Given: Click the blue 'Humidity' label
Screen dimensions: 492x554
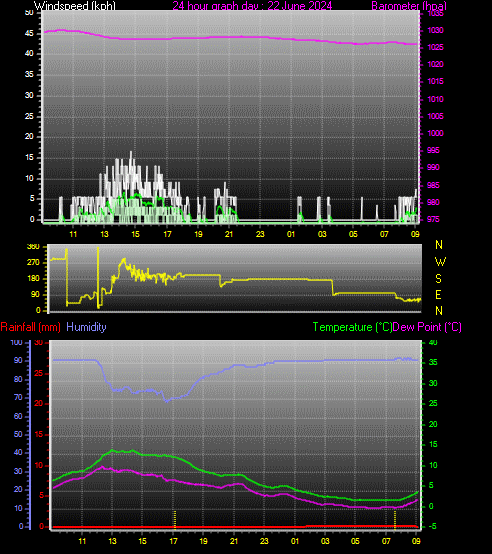Looking at the screenshot, I should [x=86, y=327].
